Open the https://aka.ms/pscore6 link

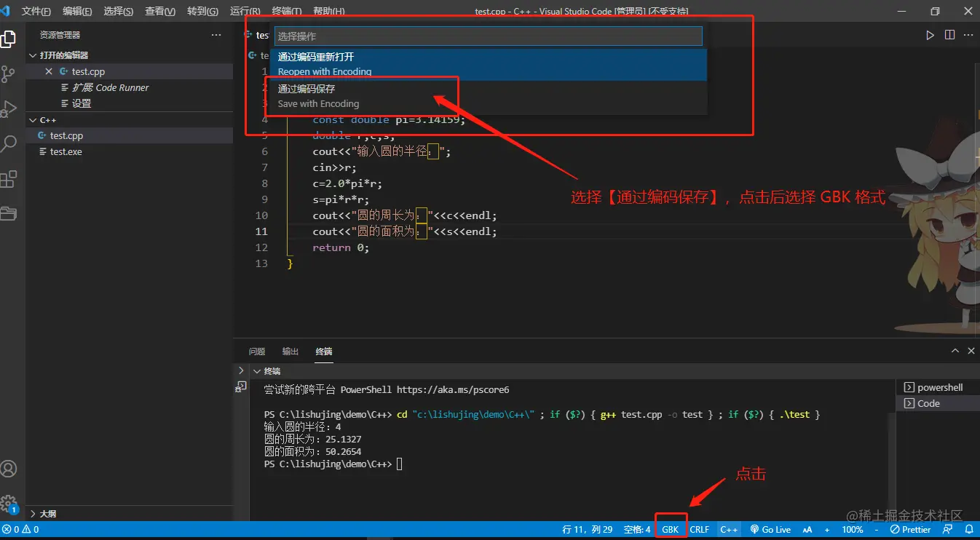(453, 390)
